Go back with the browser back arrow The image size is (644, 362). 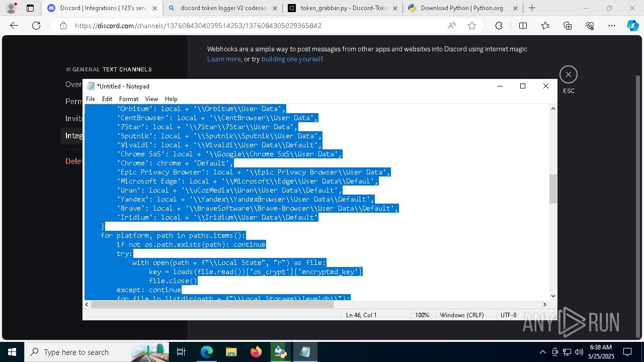pos(14,26)
